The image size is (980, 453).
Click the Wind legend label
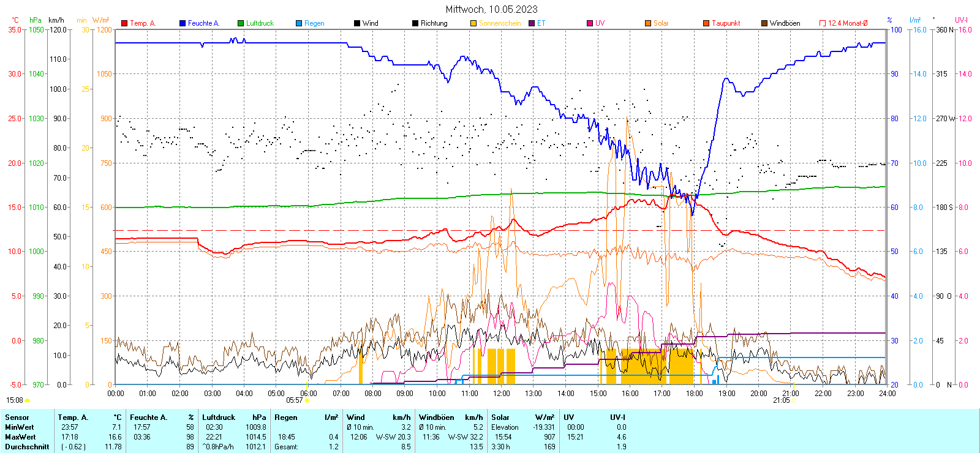pyautogui.click(x=370, y=23)
